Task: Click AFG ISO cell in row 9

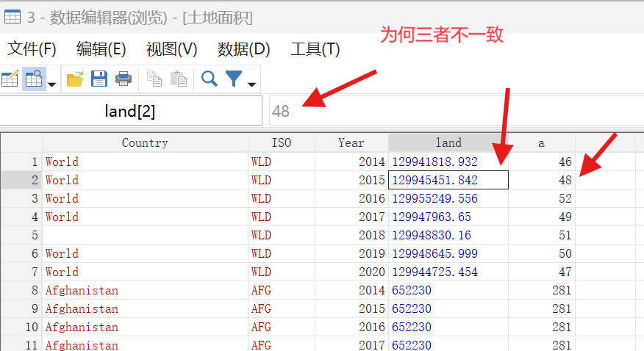Action: click(282, 308)
